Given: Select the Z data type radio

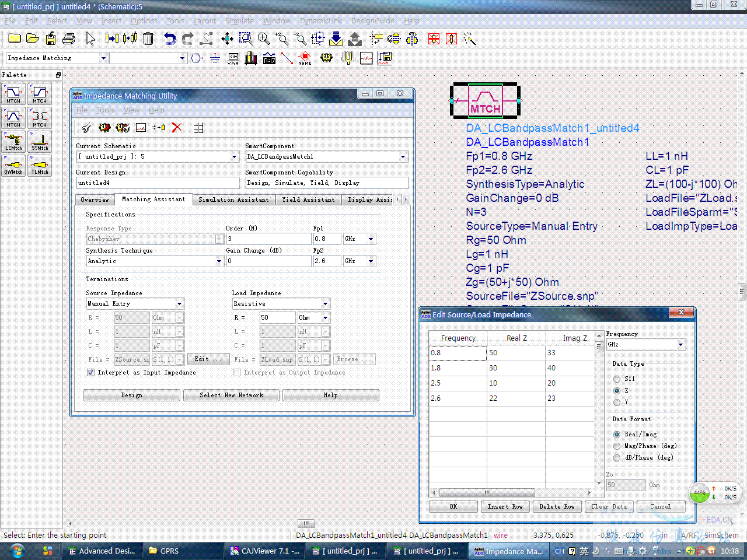Looking at the screenshot, I should (617, 391).
